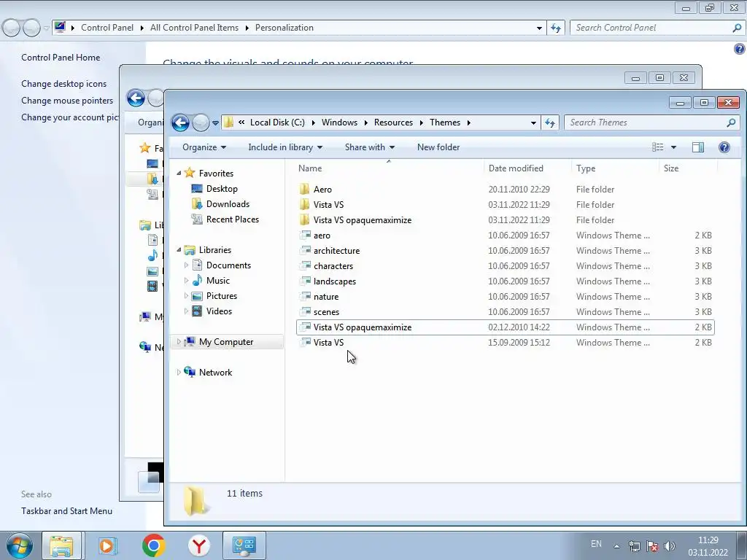The width and height of the screenshot is (747, 560).
Task: Select the characters theme file icon
Action: point(305,265)
